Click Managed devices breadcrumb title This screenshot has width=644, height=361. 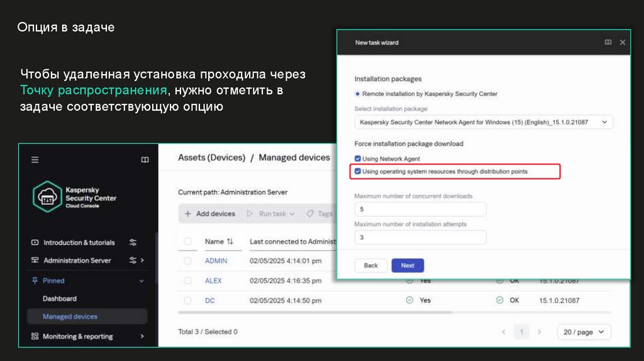click(294, 158)
